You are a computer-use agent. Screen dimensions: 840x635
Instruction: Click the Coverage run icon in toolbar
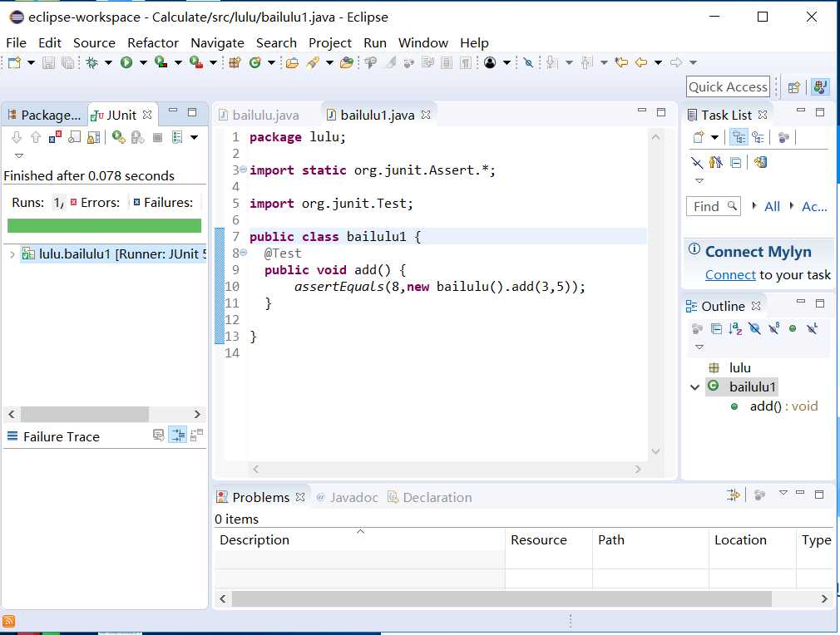[161, 62]
